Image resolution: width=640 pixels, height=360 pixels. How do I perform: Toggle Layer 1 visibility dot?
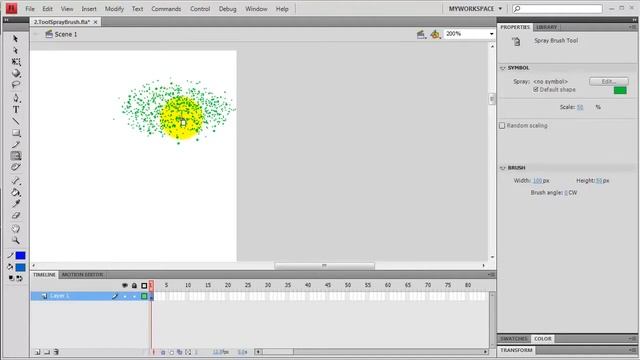pos(125,296)
